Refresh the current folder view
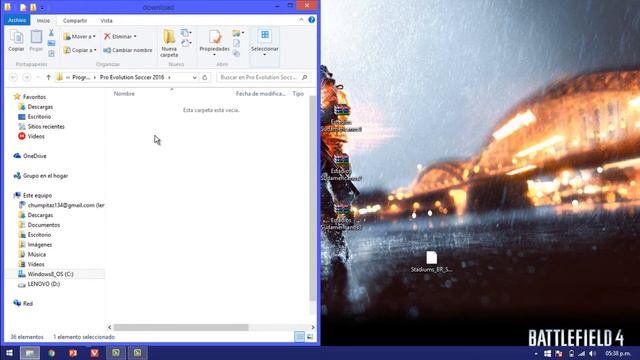 tap(205, 77)
